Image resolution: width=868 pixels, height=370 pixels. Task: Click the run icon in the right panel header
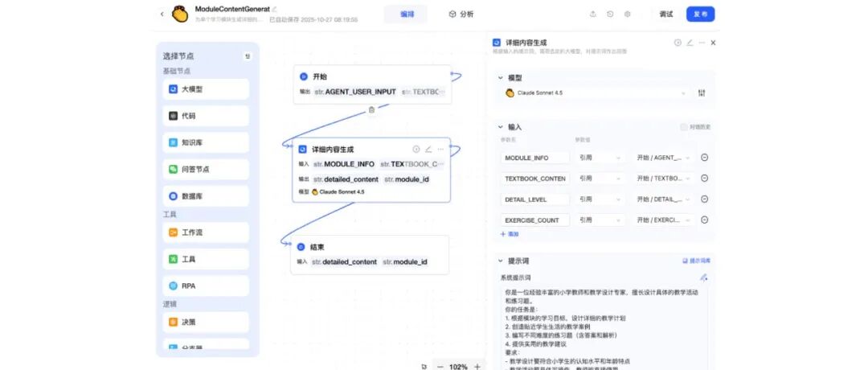pos(678,43)
